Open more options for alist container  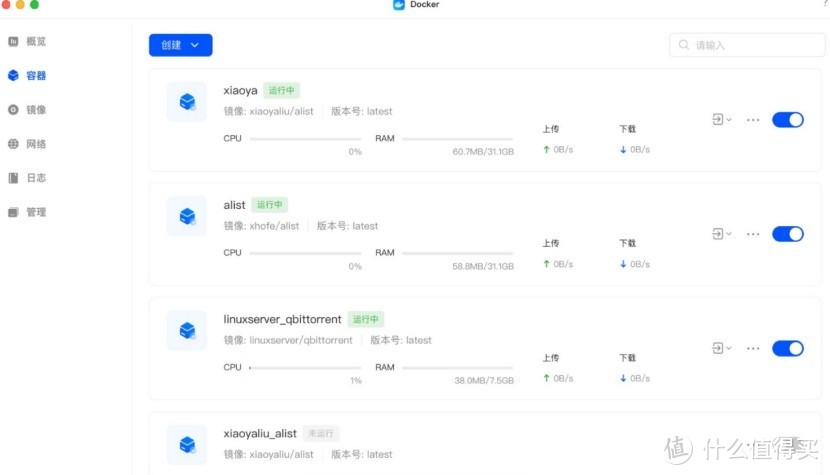753,234
